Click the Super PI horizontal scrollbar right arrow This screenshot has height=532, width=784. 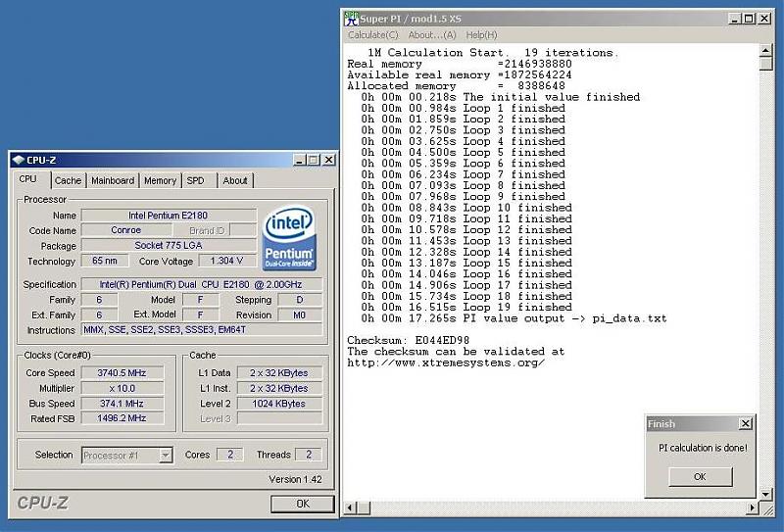(753, 508)
